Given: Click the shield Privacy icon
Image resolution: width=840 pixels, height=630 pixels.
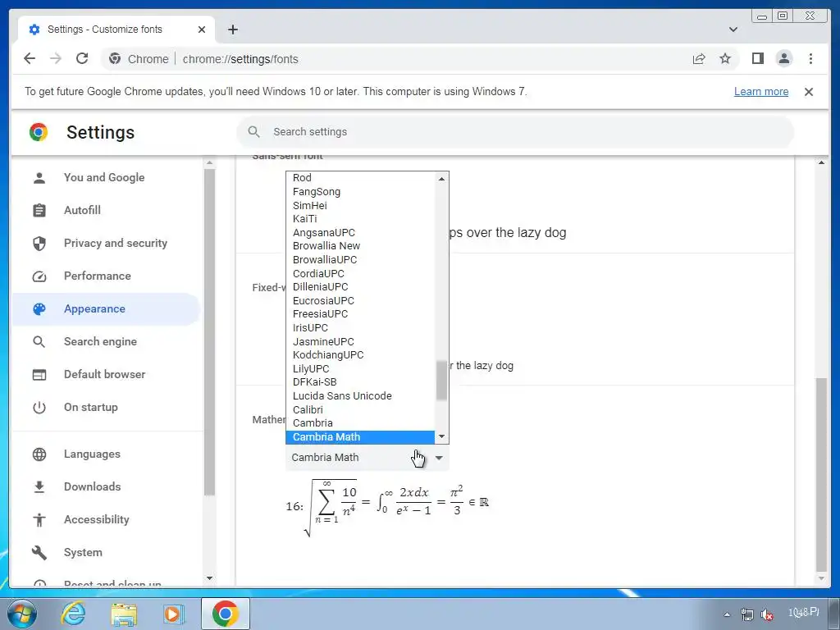Looking at the screenshot, I should point(39,244).
